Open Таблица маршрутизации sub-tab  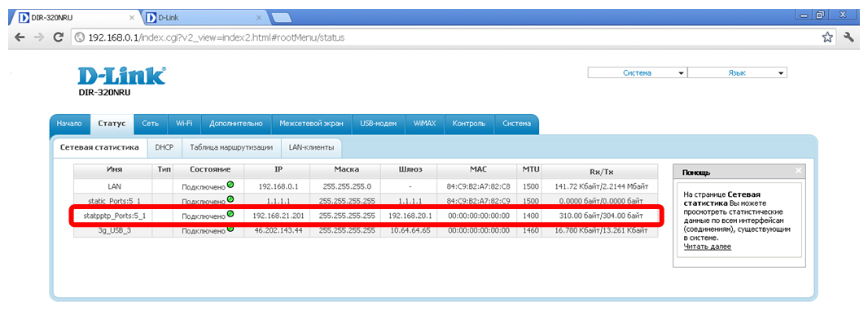click(x=230, y=147)
